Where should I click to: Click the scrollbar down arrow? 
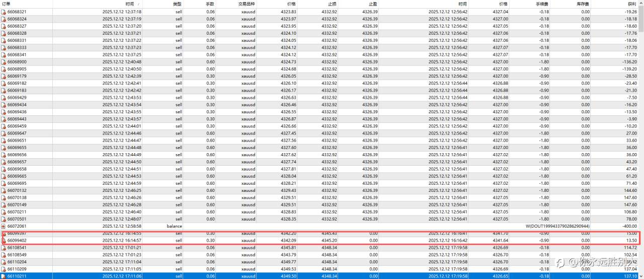[x=640, y=275]
